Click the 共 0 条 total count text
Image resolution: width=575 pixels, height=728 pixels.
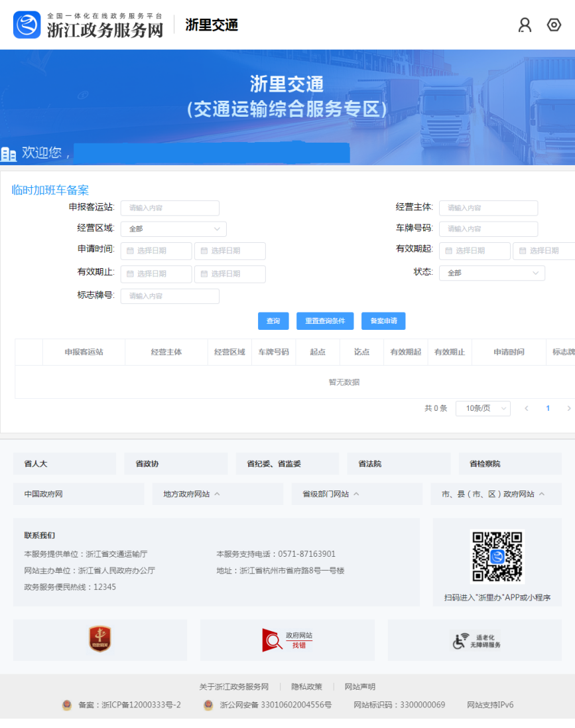tap(436, 408)
